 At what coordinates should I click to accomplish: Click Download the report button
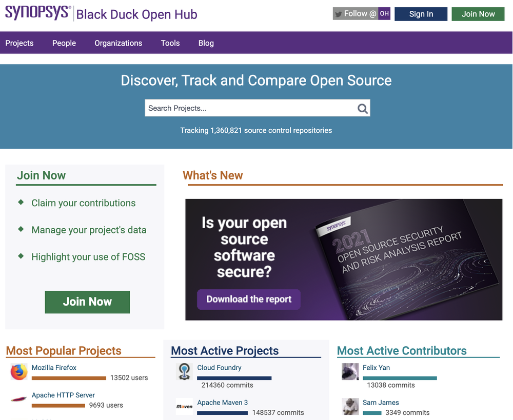point(249,299)
